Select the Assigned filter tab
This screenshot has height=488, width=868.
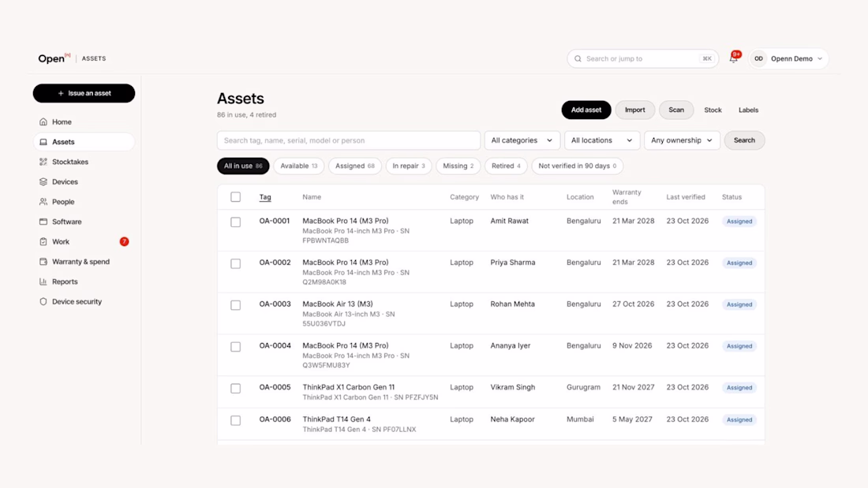pos(355,166)
